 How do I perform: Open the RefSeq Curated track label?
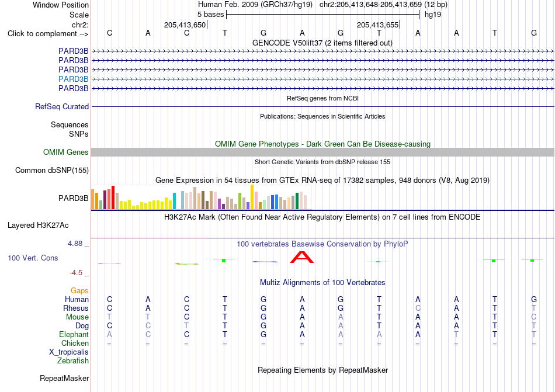pos(61,106)
